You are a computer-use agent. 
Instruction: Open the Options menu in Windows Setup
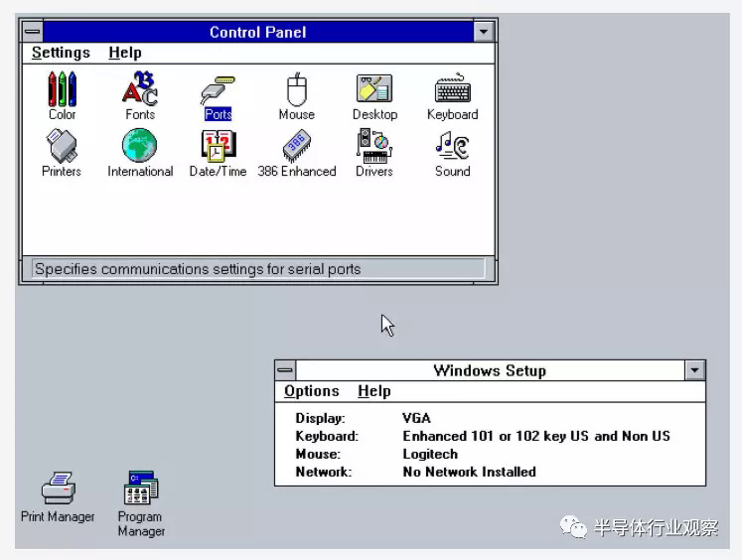tap(311, 391)
